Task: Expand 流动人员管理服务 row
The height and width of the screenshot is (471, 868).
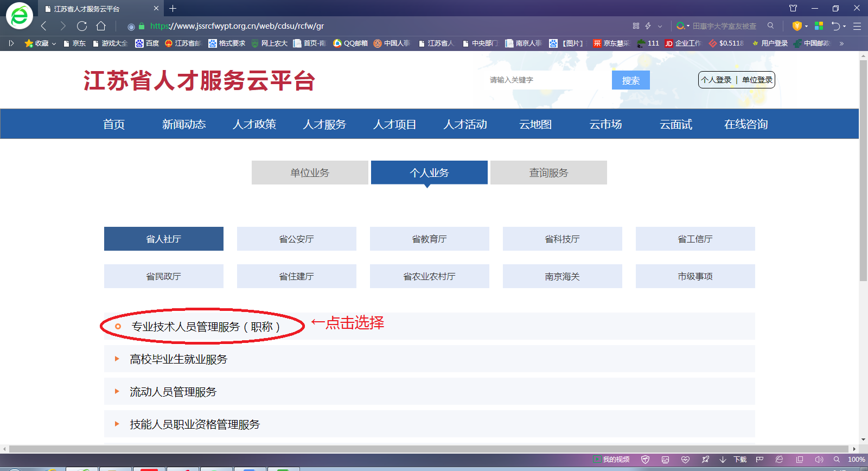Action: click(430, 391)
